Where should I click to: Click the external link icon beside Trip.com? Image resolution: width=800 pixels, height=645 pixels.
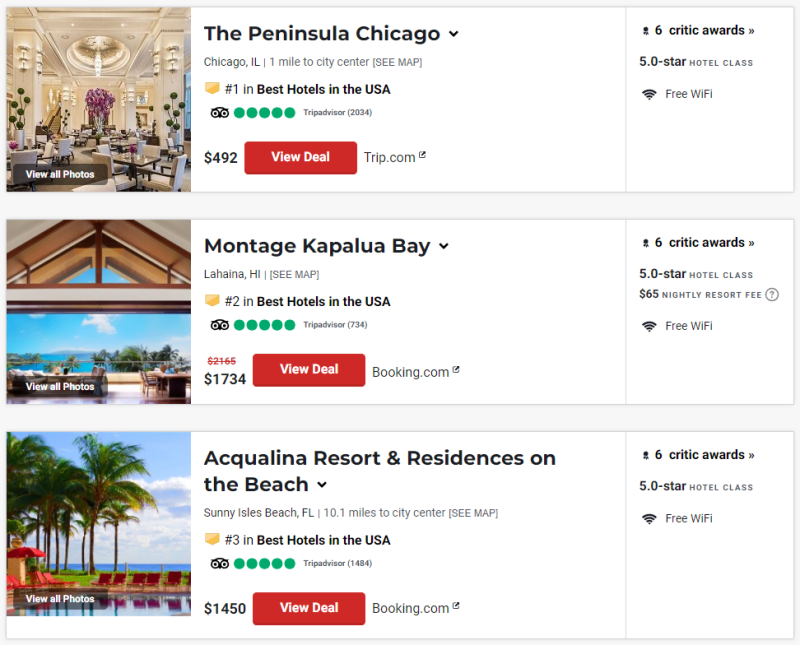click(422, 155)
